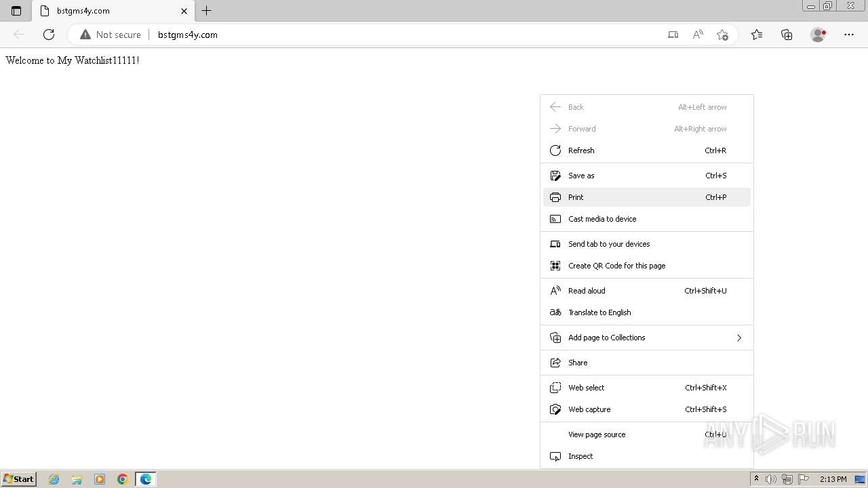The height and width of the screenshot is (488, 868).
Task: Click the Web select dashed-square icon
Action: pyautogui.click(x=555, y=388)
